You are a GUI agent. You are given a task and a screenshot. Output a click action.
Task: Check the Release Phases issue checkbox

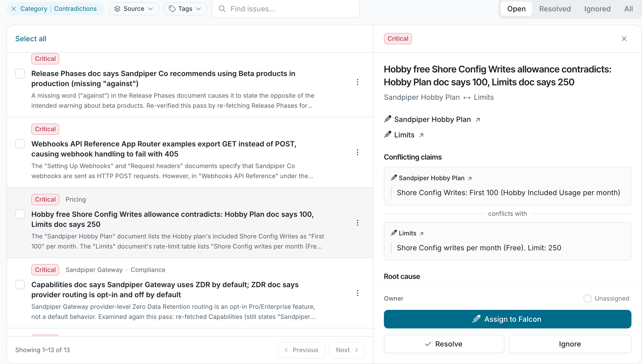pyautogui.click(x=20, y=73)
